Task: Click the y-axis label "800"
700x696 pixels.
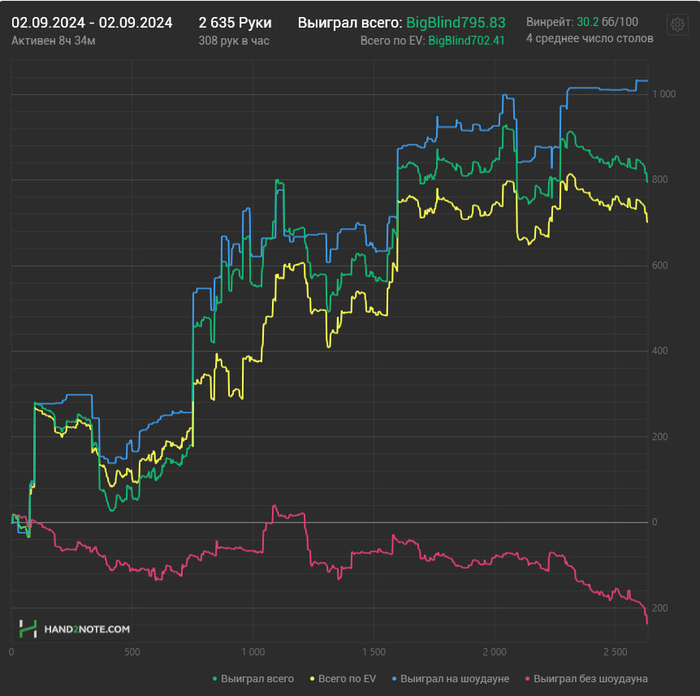Action: coord(660,179)
